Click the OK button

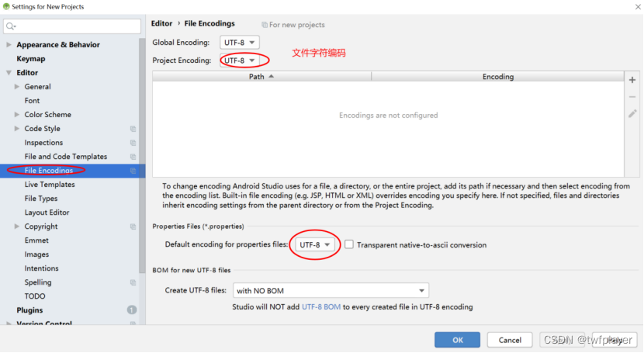(x=458, y=340)
